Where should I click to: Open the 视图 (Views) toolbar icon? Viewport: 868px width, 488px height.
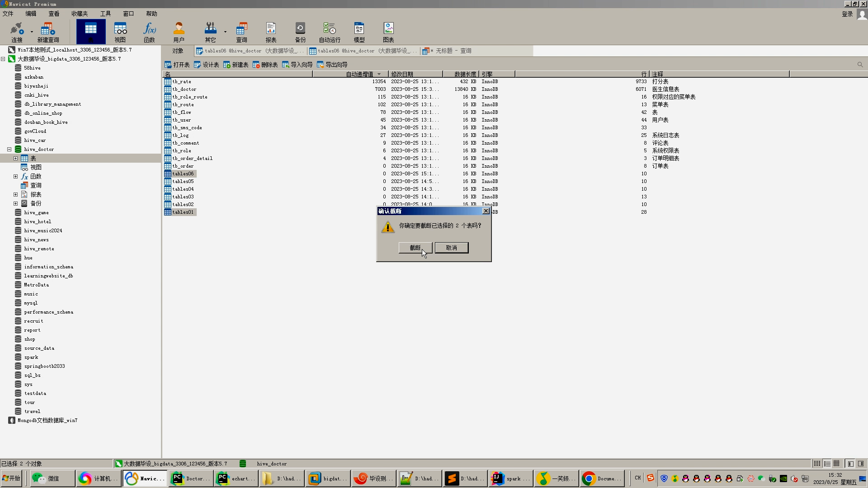pyautogui.click(x=120, y=32)
